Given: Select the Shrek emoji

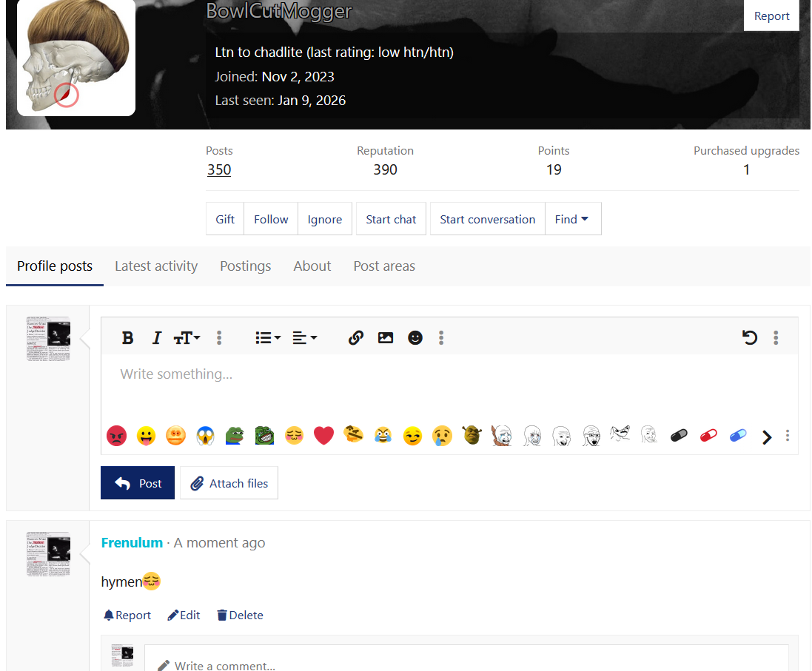Looking at the screenshot, I should point(472,436).
